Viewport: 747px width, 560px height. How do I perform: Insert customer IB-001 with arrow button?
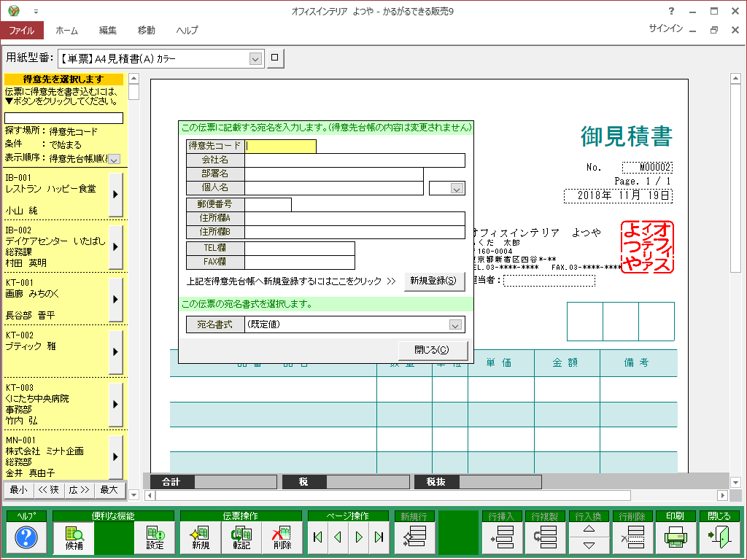115,194
